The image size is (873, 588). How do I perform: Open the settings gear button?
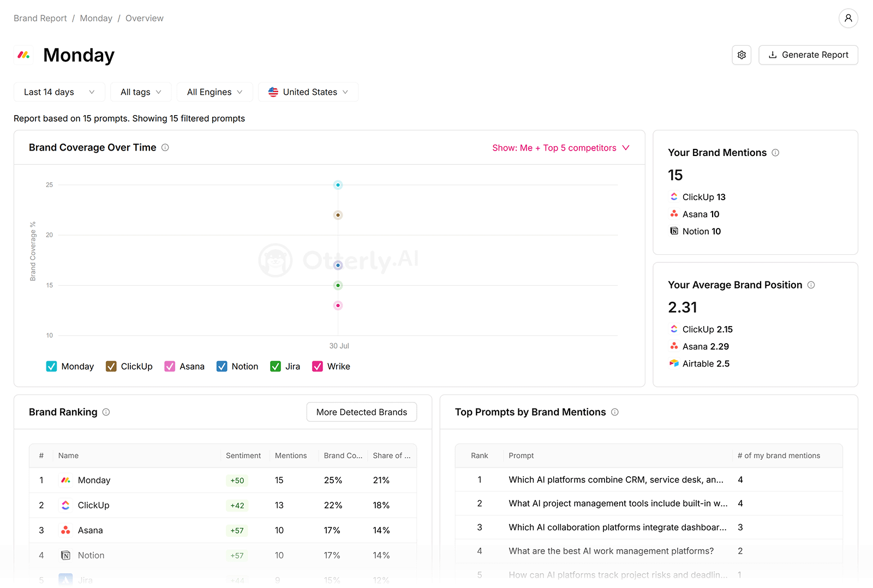(x=742, y=55)
